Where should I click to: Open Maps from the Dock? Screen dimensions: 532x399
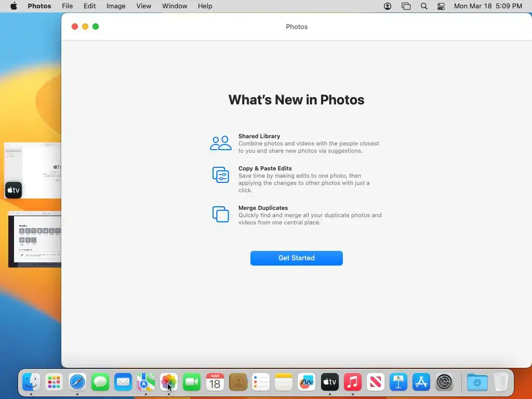click(146, 382)
